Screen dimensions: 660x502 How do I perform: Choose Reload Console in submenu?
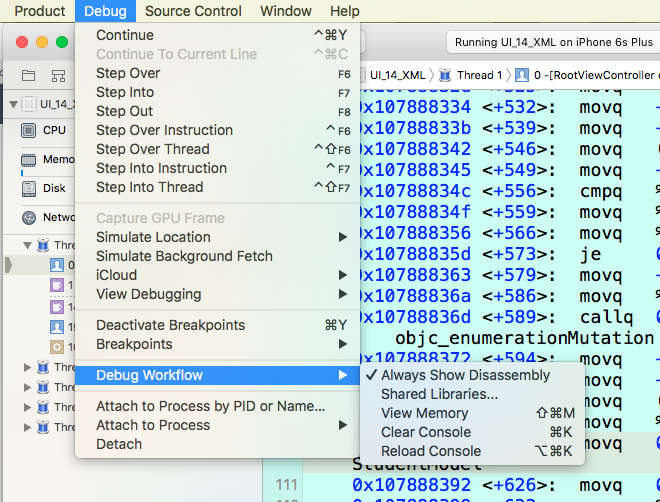click(472, 451)
